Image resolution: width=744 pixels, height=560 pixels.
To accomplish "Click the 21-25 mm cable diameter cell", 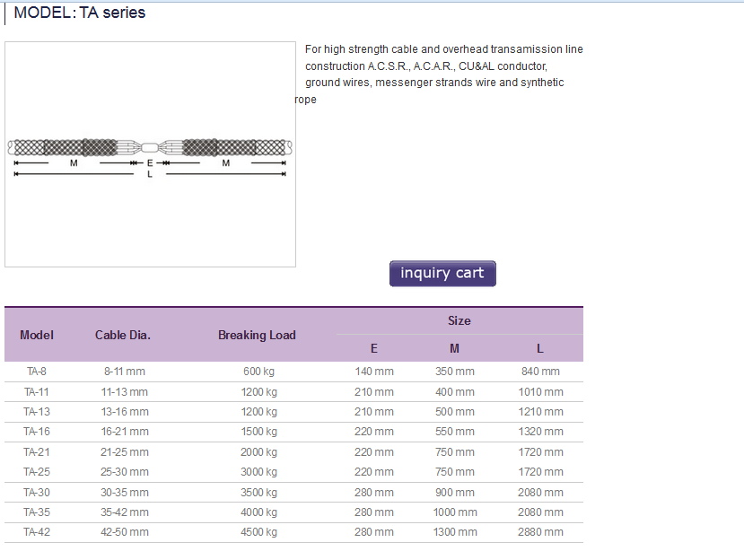I will pos(125,452).
